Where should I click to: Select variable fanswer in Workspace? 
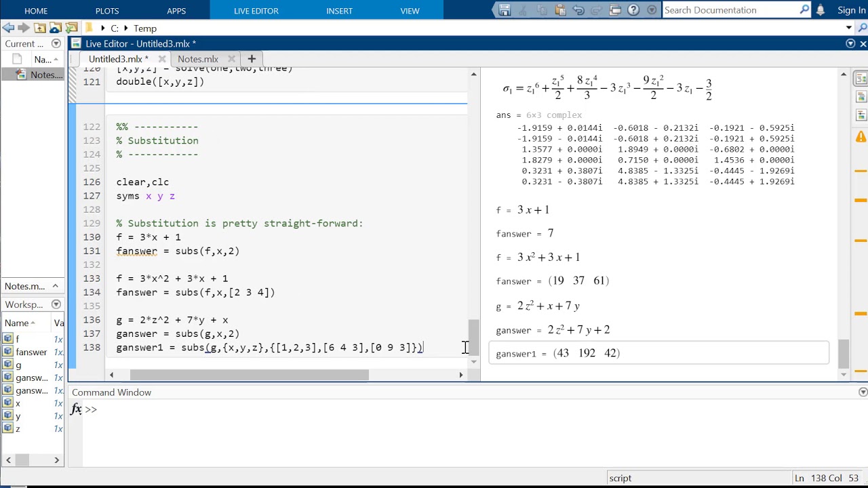tap(33, 352)
